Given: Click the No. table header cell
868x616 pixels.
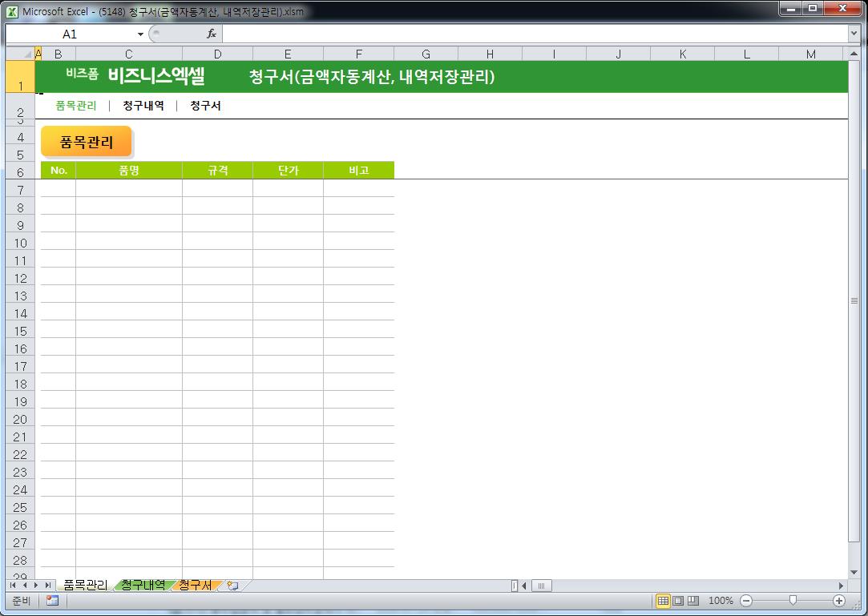Looking at the screenshot, I should pos(59,171).
